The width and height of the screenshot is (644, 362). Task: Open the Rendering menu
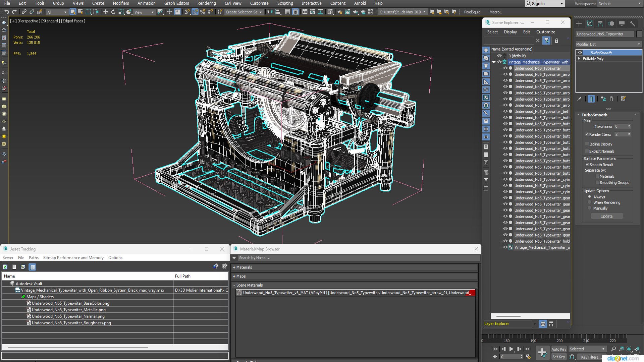click(x=206, y=3)
